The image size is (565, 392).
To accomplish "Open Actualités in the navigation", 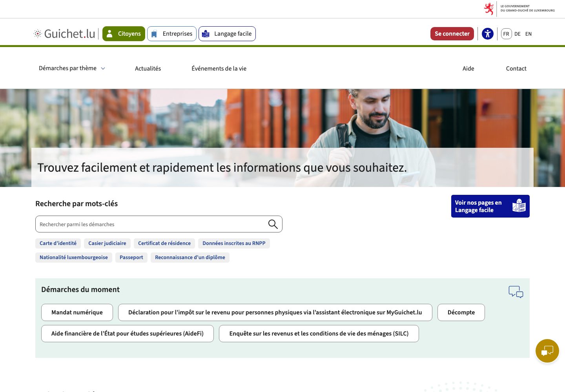I will pyautogui.click(x=148, y=69).
